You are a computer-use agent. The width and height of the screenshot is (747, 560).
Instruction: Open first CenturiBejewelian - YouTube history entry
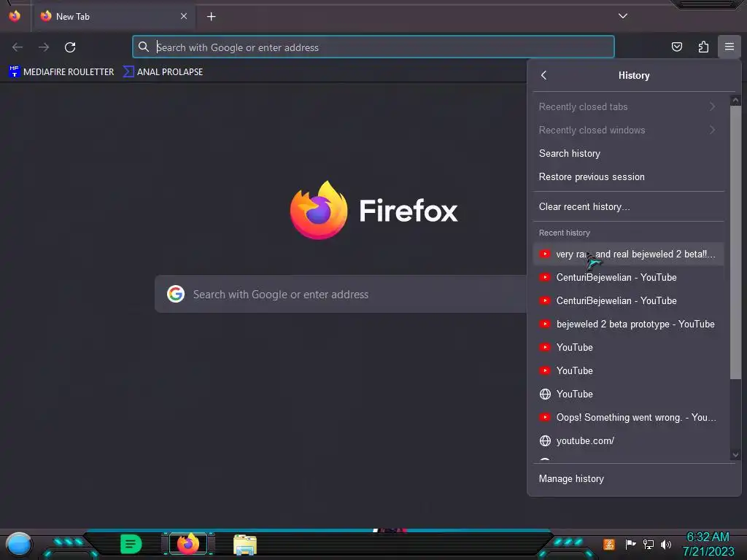[x=628, y=277]
